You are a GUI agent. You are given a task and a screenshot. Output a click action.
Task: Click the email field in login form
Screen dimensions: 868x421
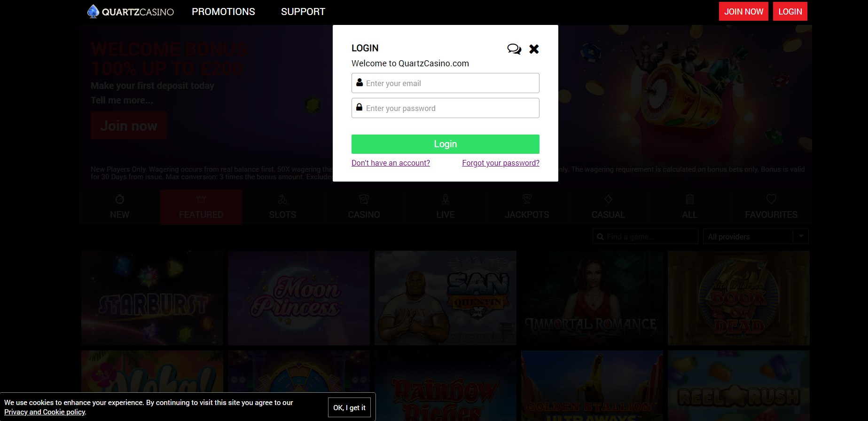click(x=445, y=83)
